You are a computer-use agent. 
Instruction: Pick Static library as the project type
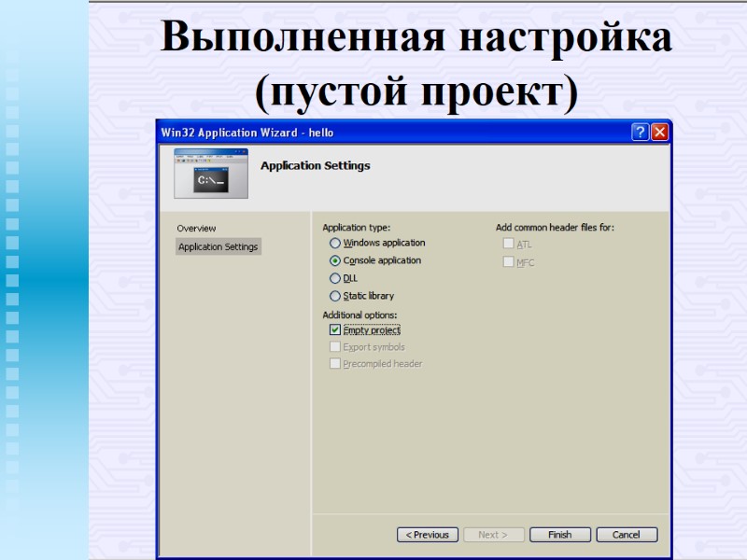(x=335, y=296)
